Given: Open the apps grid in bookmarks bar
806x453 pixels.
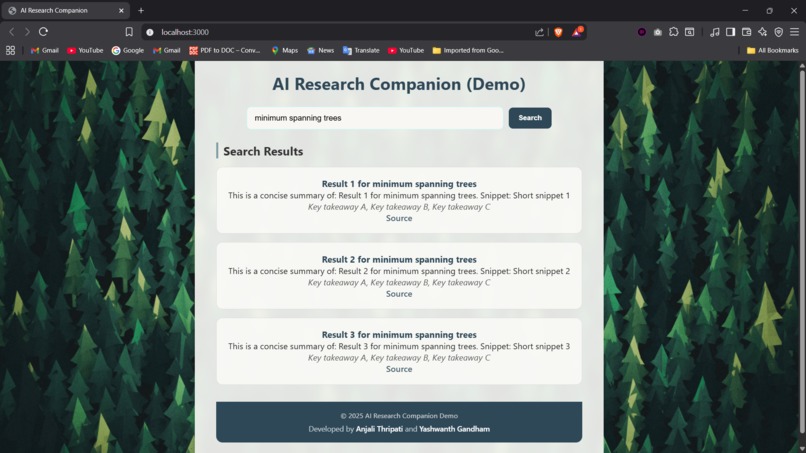Looking at the screenshot, I should click(x=10, y=50).
